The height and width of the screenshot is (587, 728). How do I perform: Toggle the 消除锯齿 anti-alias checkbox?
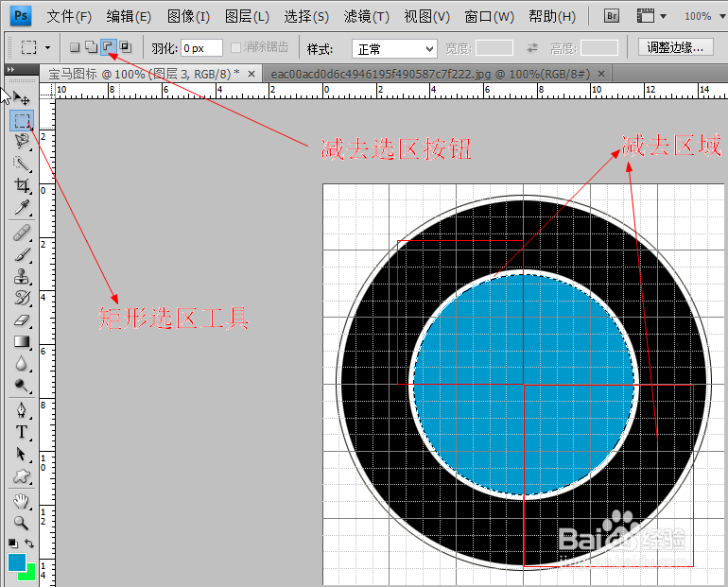(235, 47)
